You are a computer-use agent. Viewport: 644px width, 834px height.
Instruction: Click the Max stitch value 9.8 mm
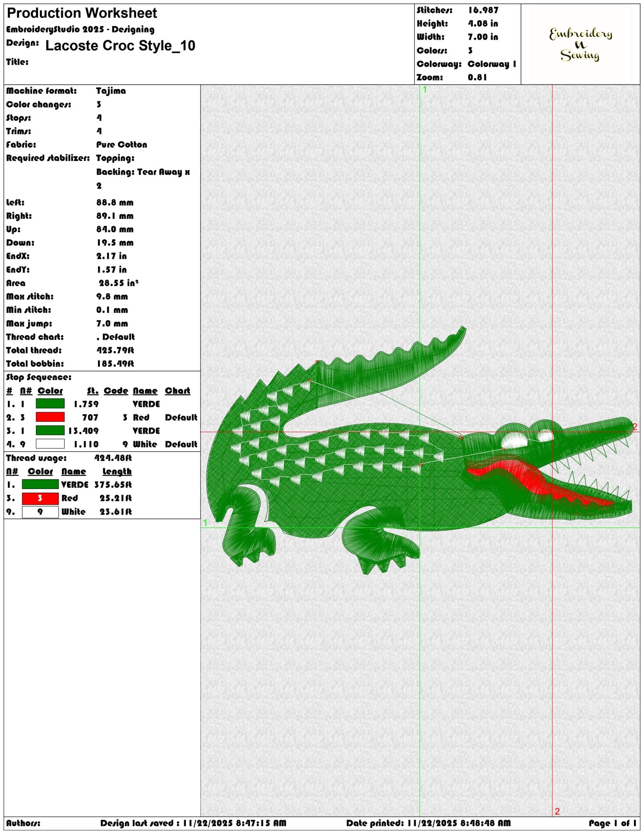[112, 296]
